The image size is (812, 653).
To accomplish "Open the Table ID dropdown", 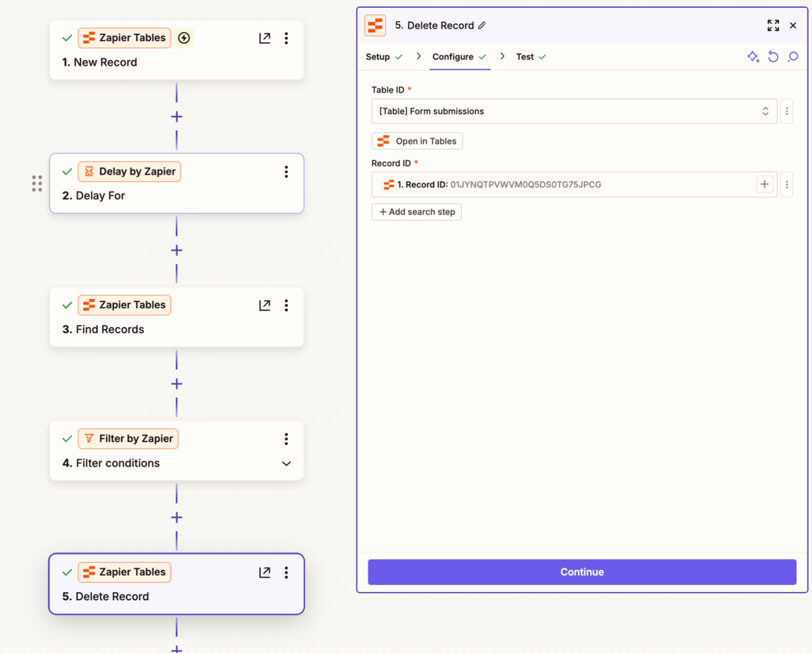I will tap(574, 111).
